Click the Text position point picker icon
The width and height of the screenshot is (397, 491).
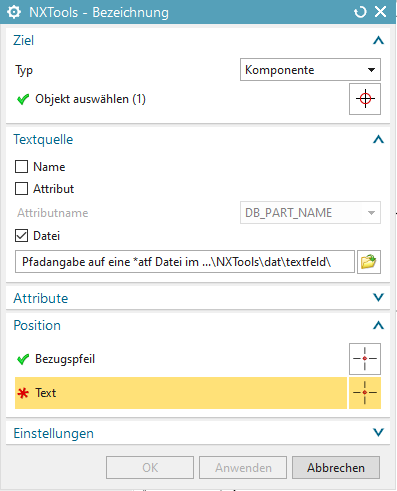coord(365,393)
